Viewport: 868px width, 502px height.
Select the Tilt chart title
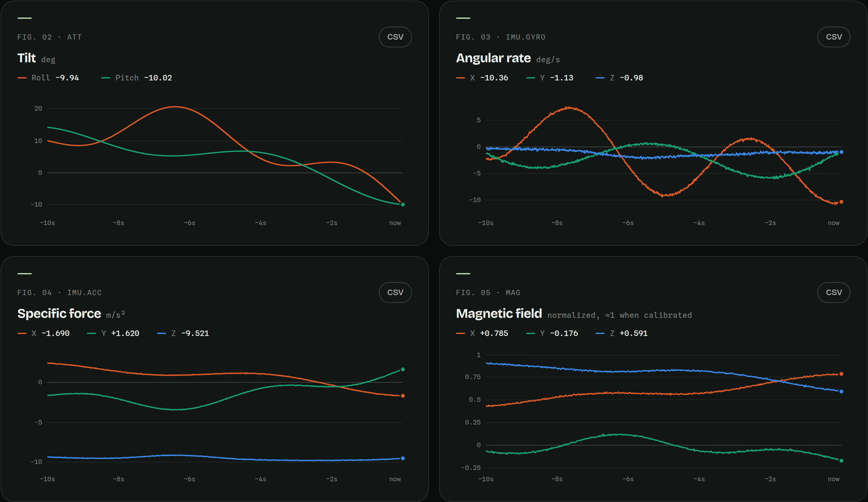[27, 58]
